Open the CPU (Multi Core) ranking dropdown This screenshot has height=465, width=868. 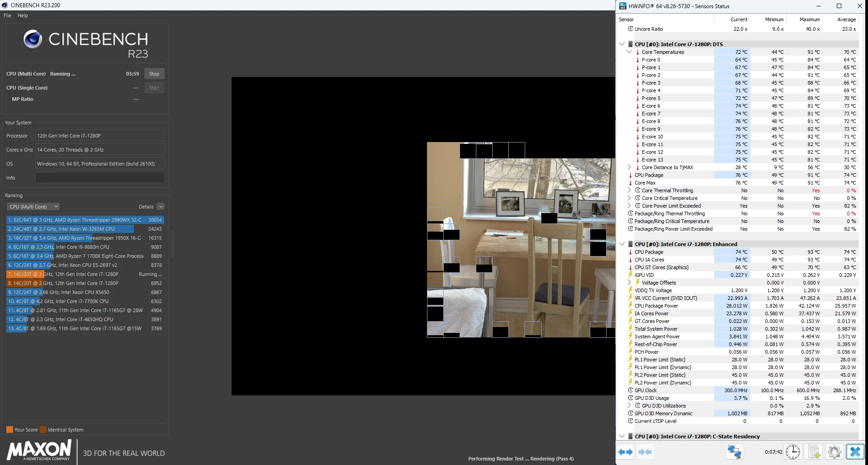[33, 207]
